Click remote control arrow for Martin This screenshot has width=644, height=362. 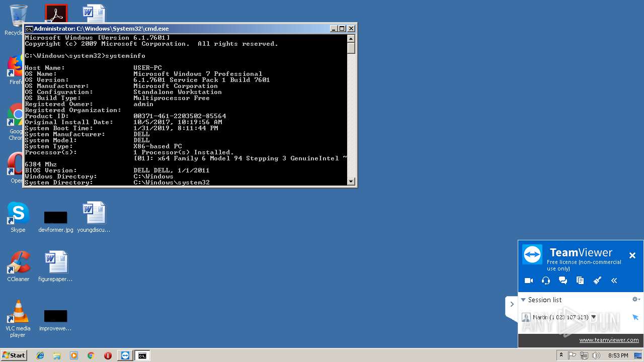635,317
